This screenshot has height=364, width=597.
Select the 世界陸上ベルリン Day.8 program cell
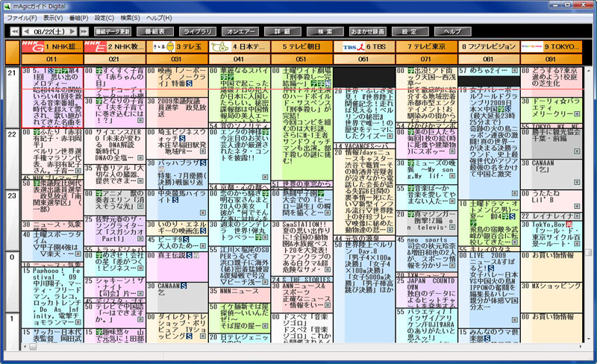click(364, 292)
